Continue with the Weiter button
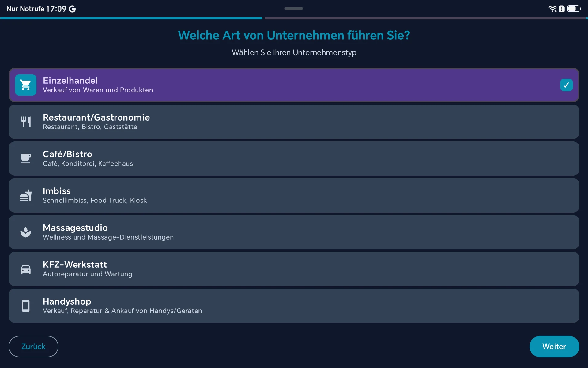Screen dimensions: 588x368 [554, 347]
